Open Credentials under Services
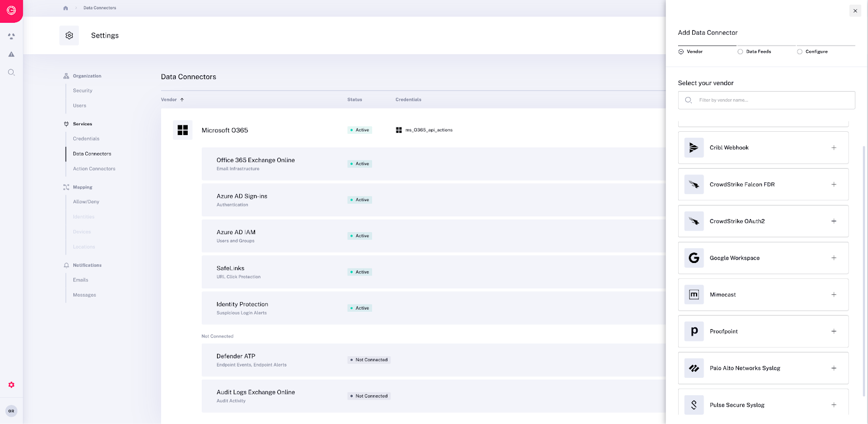The width and height of the screenshot is (868, 424). coord(86,139)
